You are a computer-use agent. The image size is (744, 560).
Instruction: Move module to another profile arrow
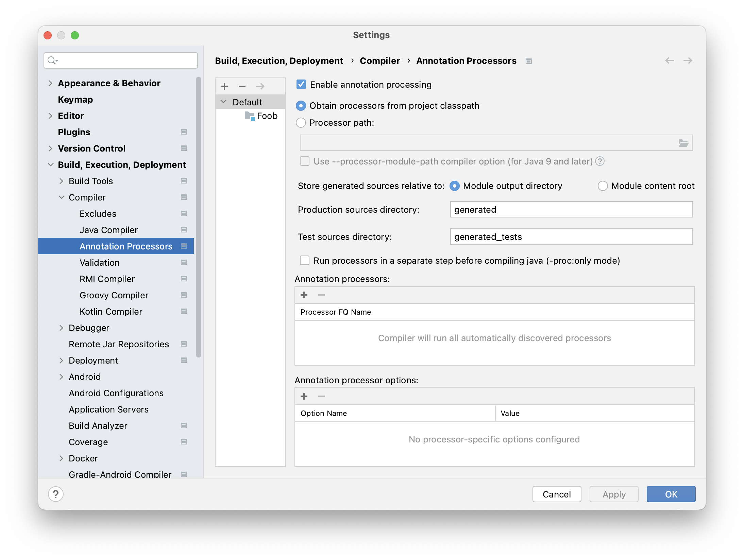[260, 86]
